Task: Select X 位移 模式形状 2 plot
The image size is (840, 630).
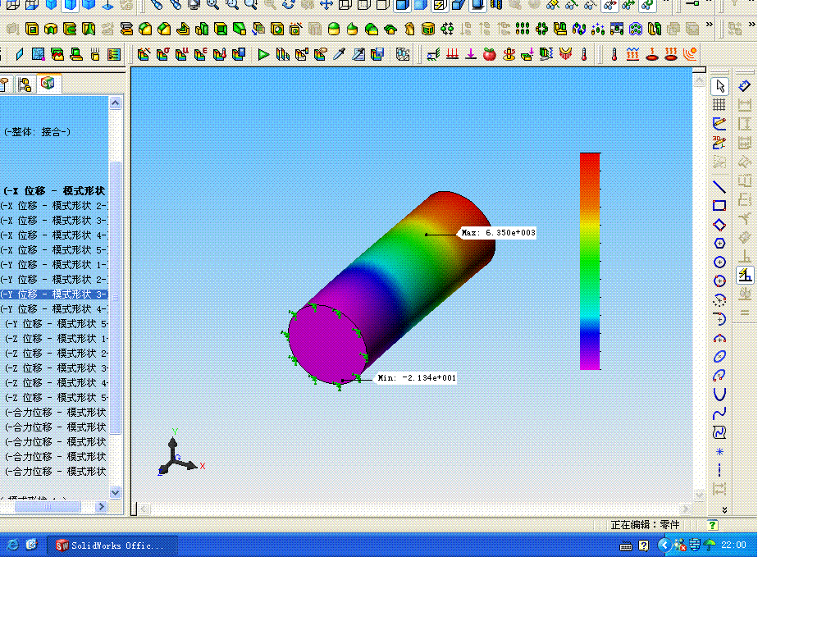Action: [x=53, y=206]
